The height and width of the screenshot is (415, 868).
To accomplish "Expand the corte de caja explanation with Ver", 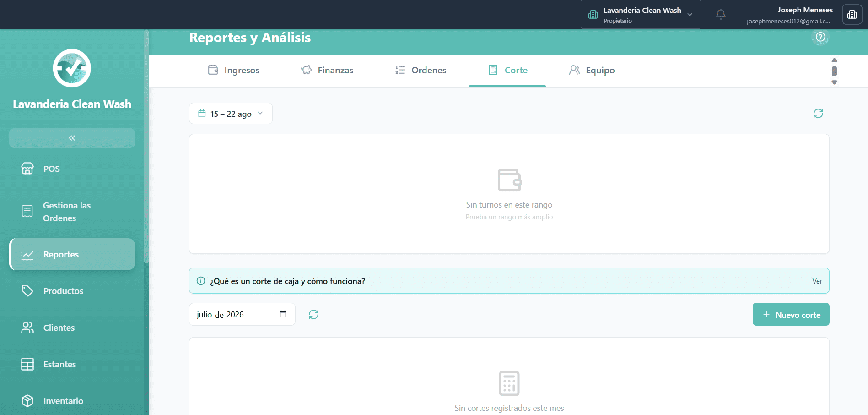I will tap(817, 281).
